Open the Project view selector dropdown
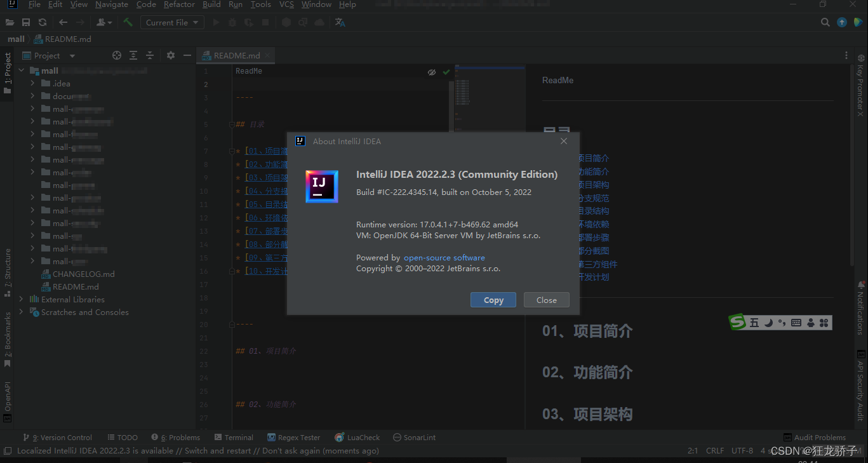 (49, 55)
